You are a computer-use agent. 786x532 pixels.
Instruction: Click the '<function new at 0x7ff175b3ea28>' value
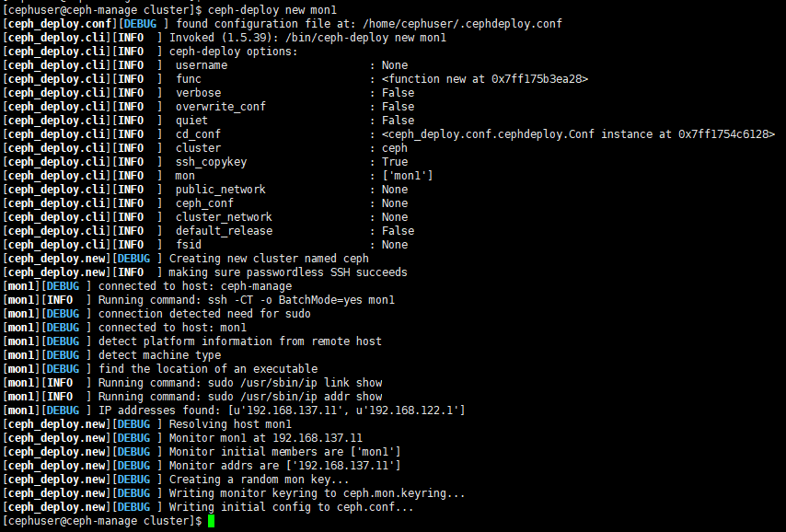coord(485,79)
